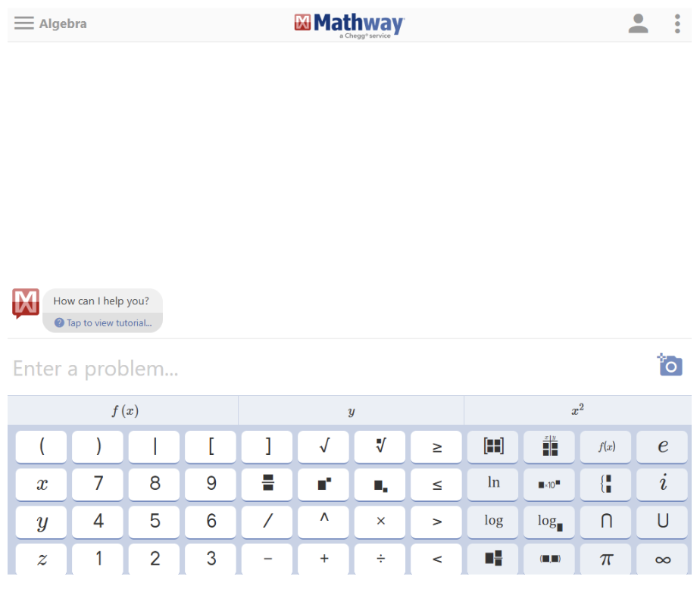Insert the stacked fraction template key
The height and width of the screenshot is (589, 700).
(x=267, y=484)
